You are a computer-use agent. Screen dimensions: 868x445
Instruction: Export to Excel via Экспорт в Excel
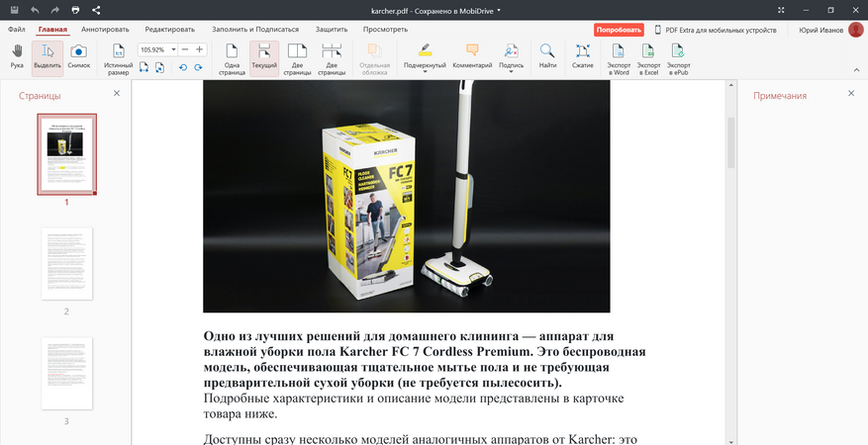click(x=648, y=58)
